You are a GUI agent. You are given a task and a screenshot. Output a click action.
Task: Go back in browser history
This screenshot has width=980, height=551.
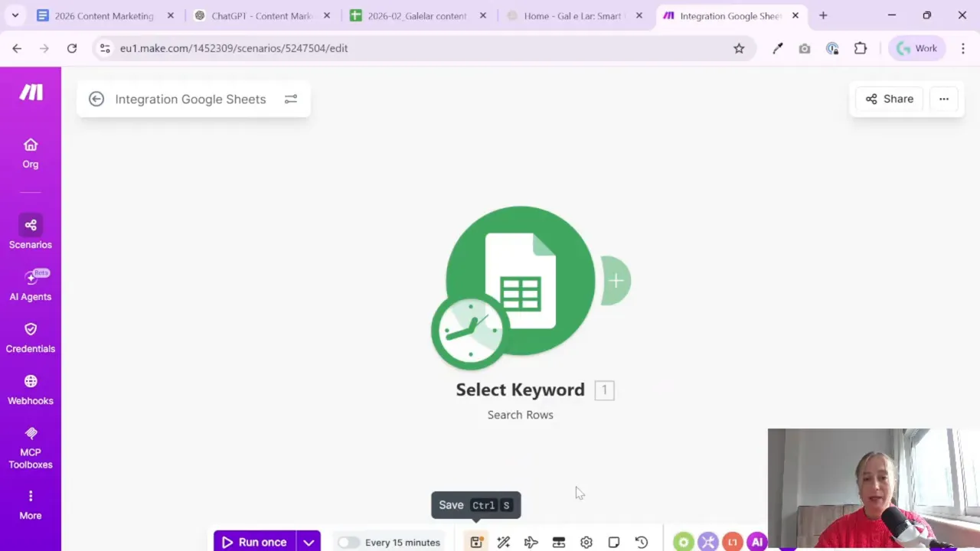pos(17,48)
